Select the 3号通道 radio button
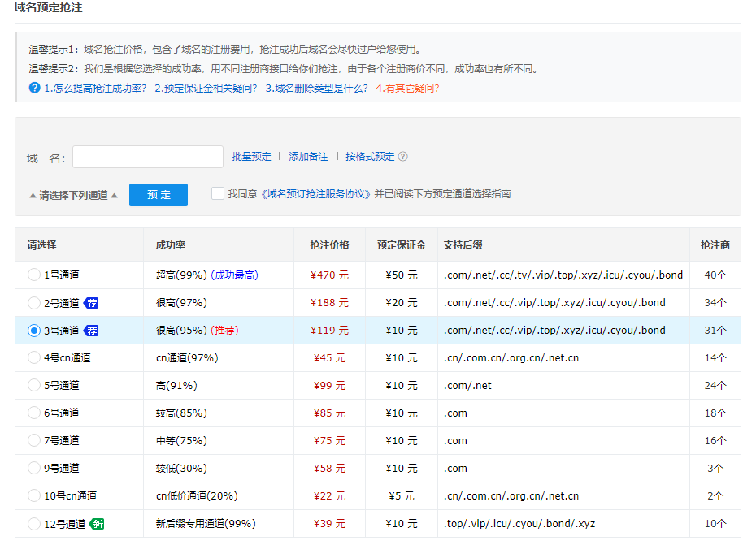The image size is (756, 545). coord(34,330)
